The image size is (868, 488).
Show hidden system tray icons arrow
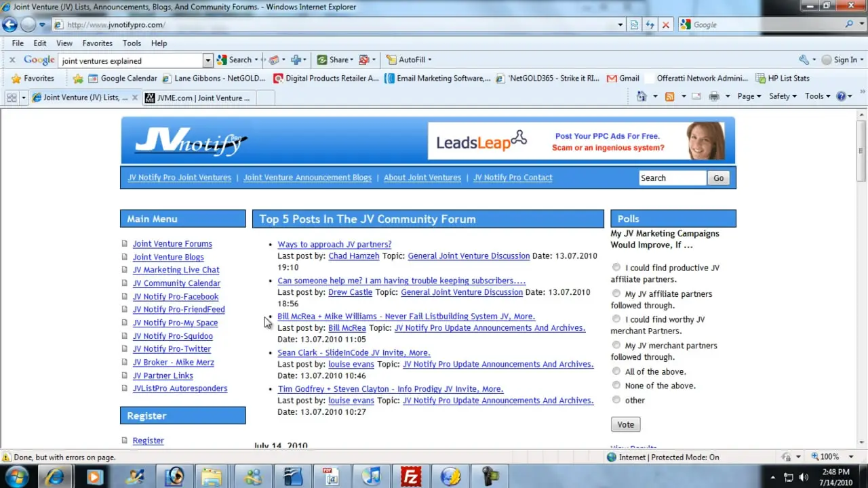tap(774, 476)
